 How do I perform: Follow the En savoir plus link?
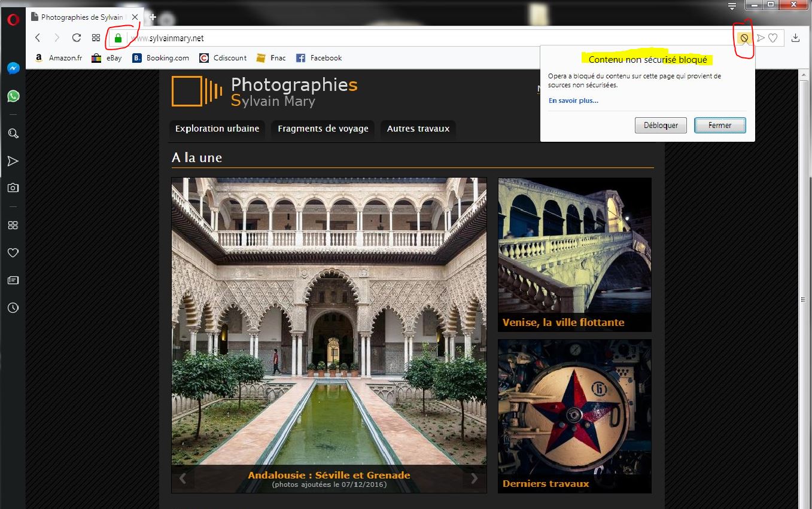[x=573, y=100]
